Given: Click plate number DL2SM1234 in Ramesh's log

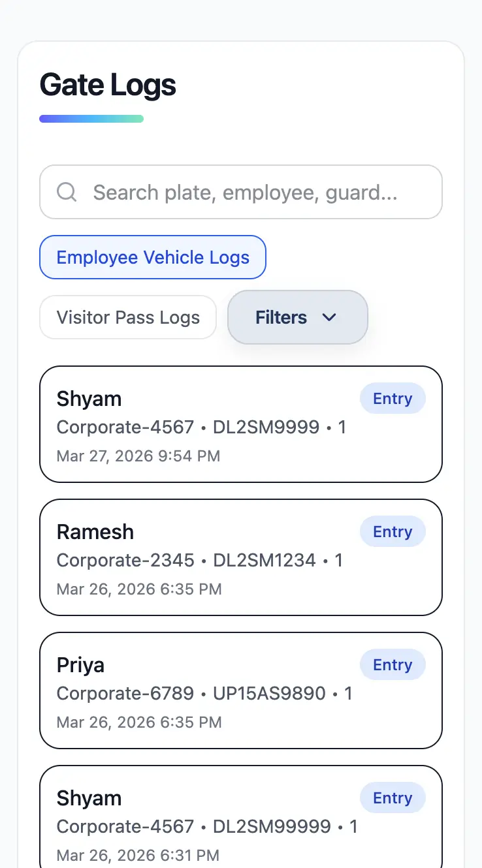Looking at the screenshot, I should tap(265, 560).
